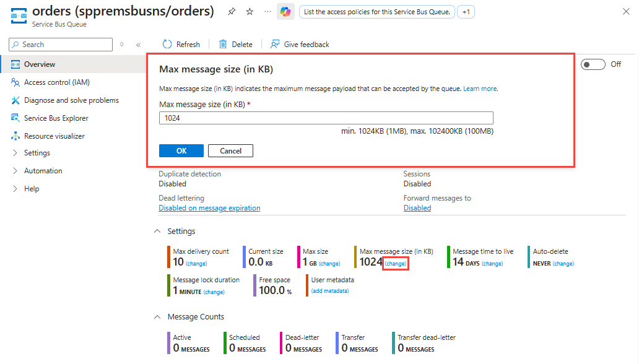
Task: Click the Access control (IAM) icon
Action: coord(15,82)
